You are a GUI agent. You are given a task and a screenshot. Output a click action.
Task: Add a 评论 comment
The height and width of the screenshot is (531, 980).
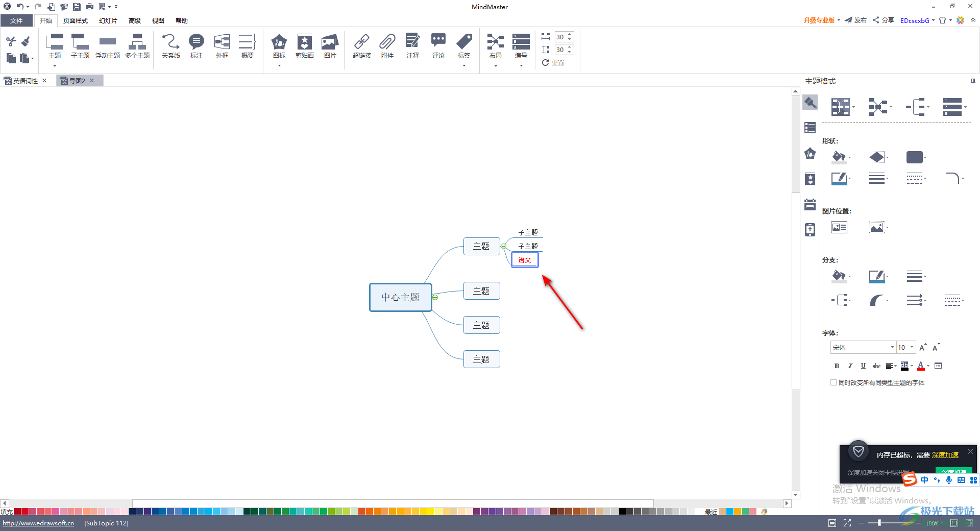click(x=438, y=46)
